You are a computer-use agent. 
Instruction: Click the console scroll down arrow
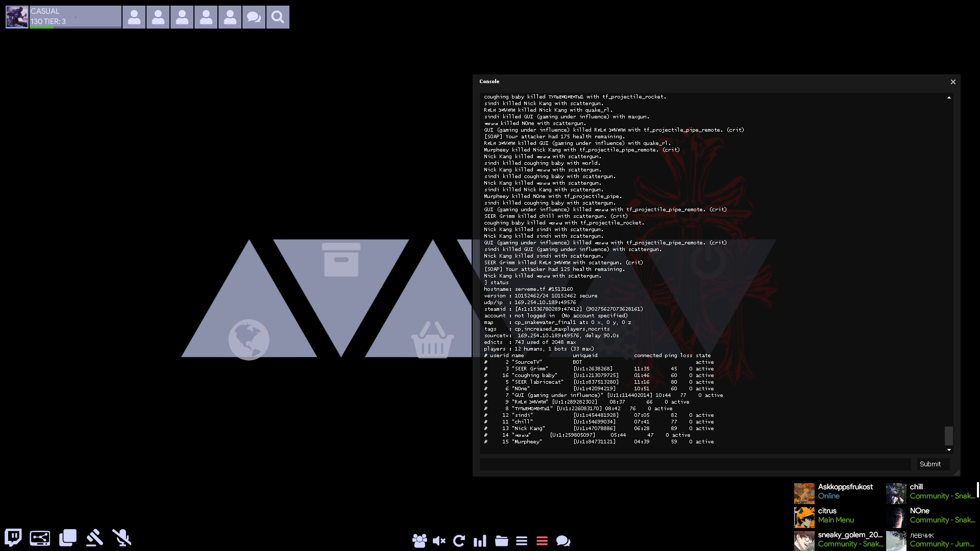pos(949,450)
